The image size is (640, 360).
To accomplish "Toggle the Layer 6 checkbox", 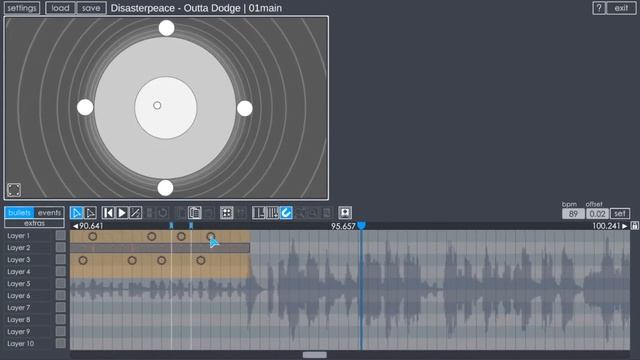I will click(60, 296).
